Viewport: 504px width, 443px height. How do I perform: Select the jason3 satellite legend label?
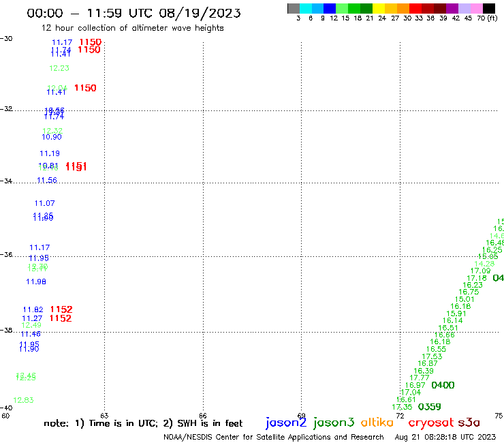[334, 423]
